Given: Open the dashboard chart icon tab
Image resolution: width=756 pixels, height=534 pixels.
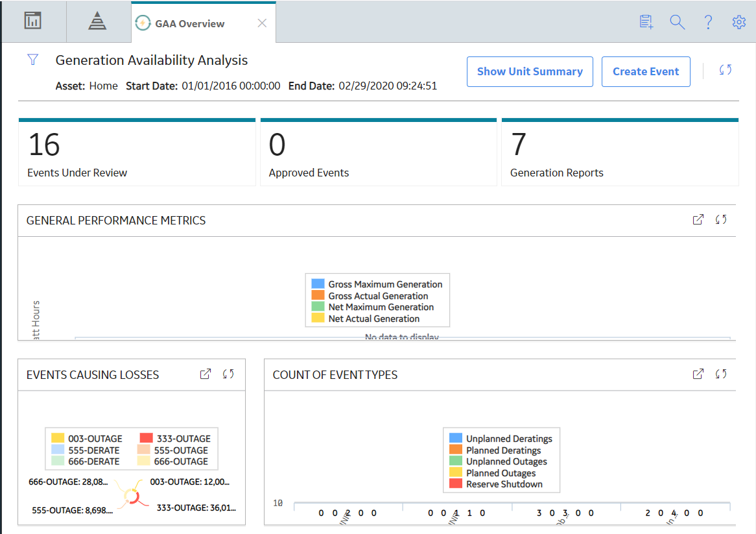Looking at the screenshot, I should [33, 21].
